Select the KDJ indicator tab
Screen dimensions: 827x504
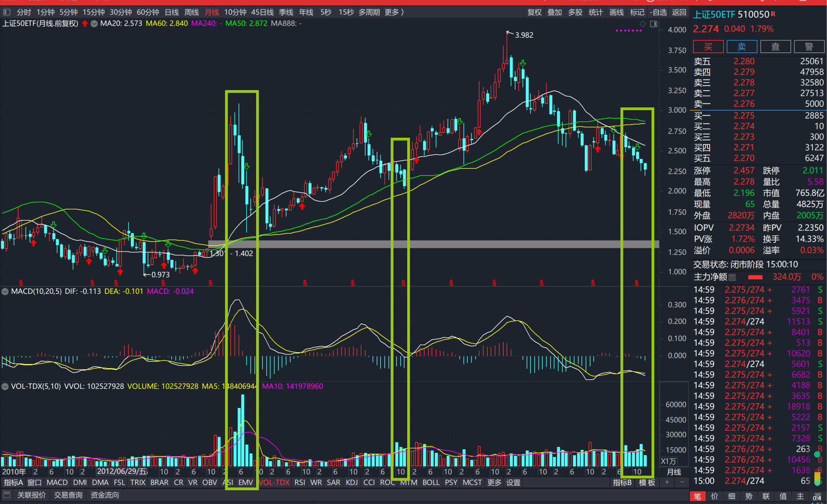351,482
